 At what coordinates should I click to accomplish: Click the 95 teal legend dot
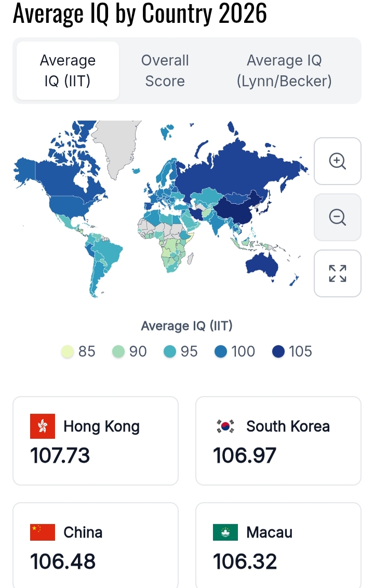tap(169, 351)
